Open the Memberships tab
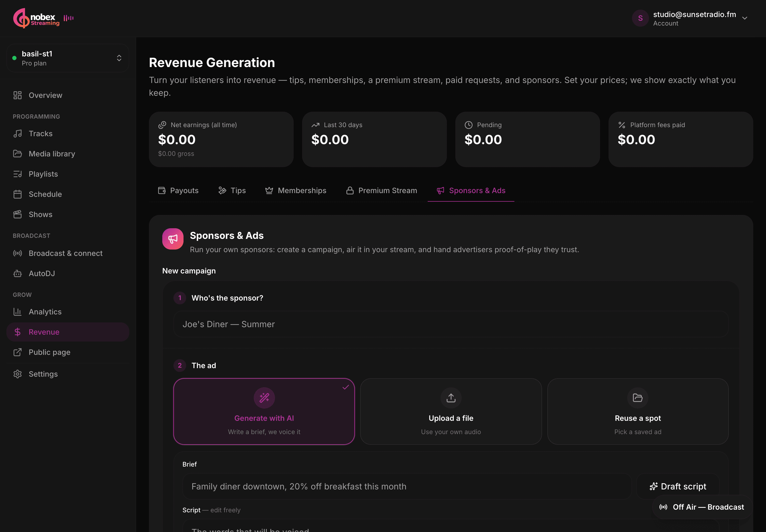 pos(296,190)
